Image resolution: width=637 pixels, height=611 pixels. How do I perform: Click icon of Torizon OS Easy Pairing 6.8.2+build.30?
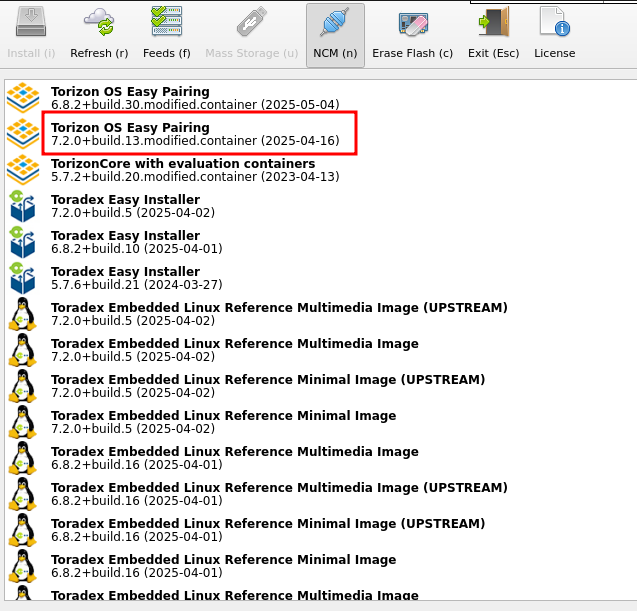23,98
